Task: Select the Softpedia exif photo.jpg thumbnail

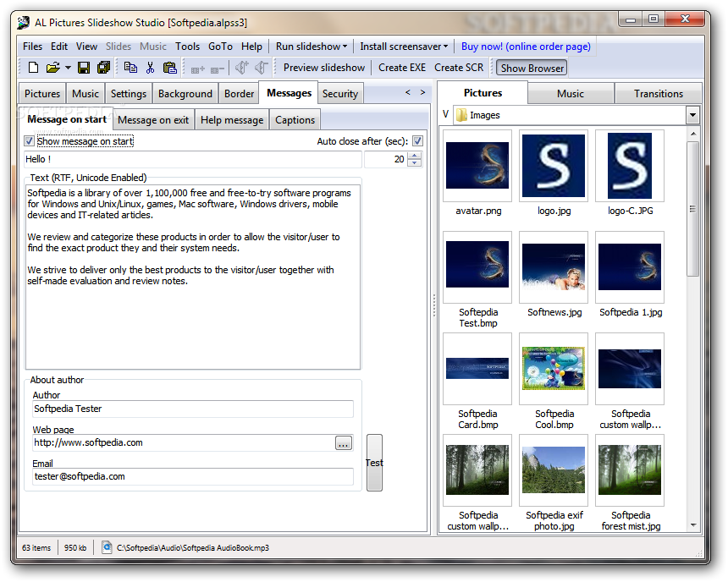Action: coord(554,470)
